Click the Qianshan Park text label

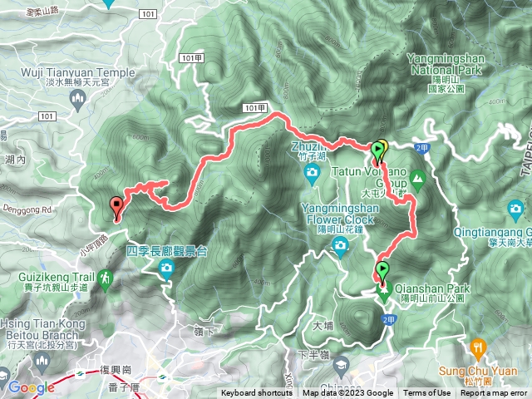point(432,288)
